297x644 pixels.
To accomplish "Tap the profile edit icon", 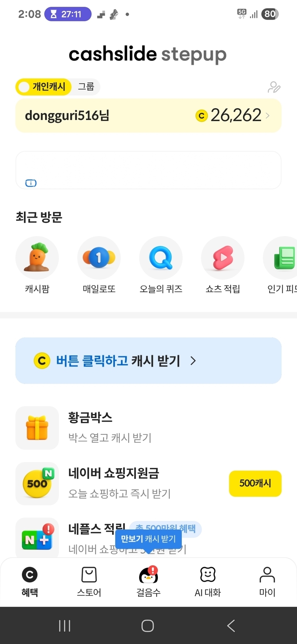I will coord(274,87).
